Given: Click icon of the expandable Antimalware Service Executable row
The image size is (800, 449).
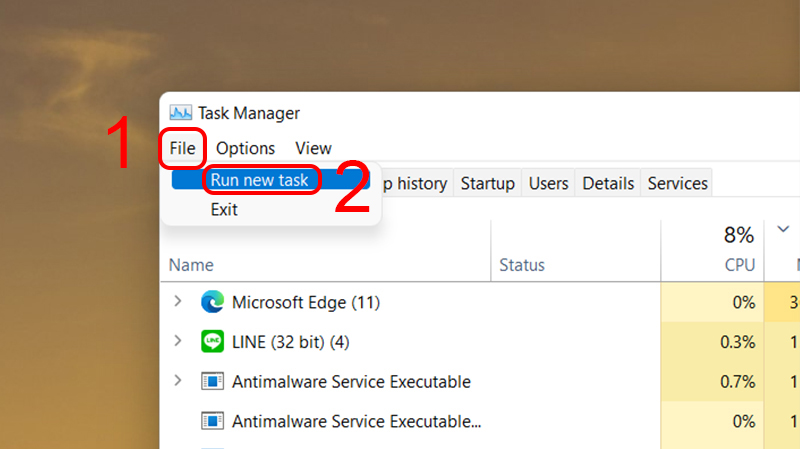Looking at the screenshot, I should 212,382.
